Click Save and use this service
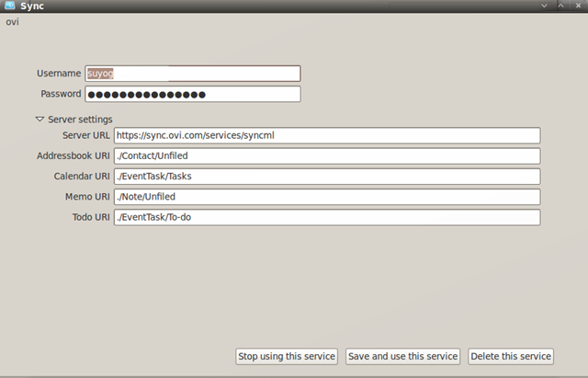588x378 pixels. [x=402, y=356]
